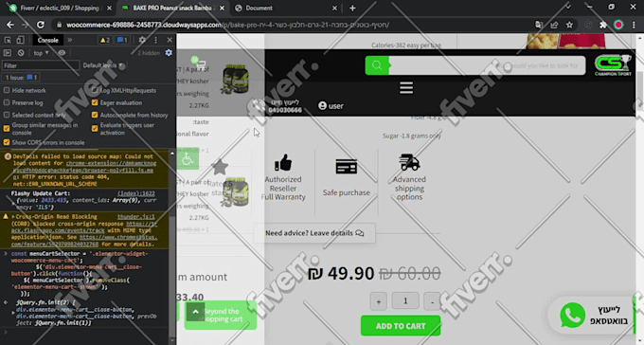Reload the current page
This screenshot has width=644, height=345.
[x=41, y=25]
